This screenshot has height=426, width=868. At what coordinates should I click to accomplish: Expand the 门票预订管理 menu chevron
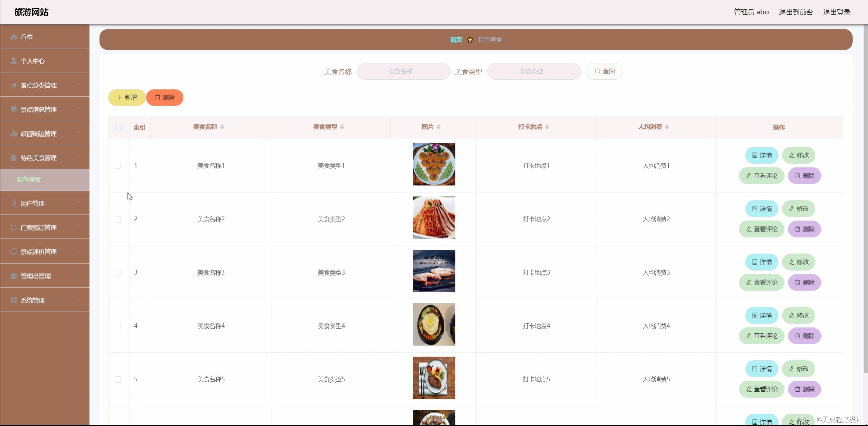(78, 227)
